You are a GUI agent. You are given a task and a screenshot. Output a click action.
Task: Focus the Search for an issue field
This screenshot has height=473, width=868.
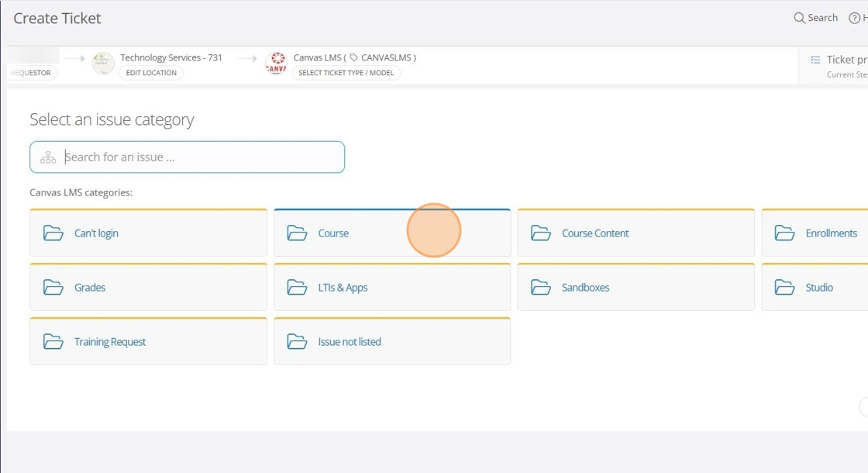(201, 157)
